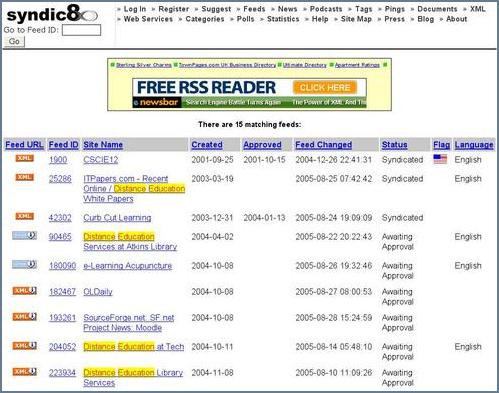
Task: Sort by the Approved column header
Action: (262, 145)
